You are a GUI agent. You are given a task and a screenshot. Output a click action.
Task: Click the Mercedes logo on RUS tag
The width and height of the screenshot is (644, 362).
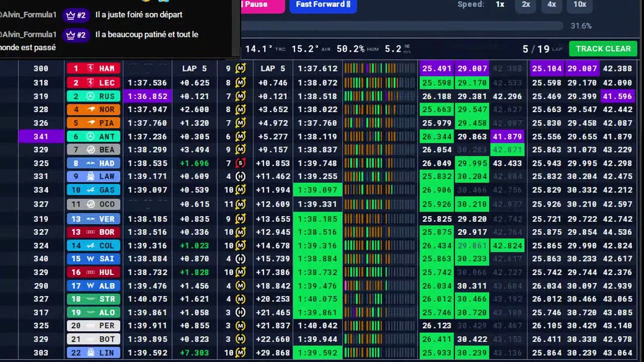point(91,96)
